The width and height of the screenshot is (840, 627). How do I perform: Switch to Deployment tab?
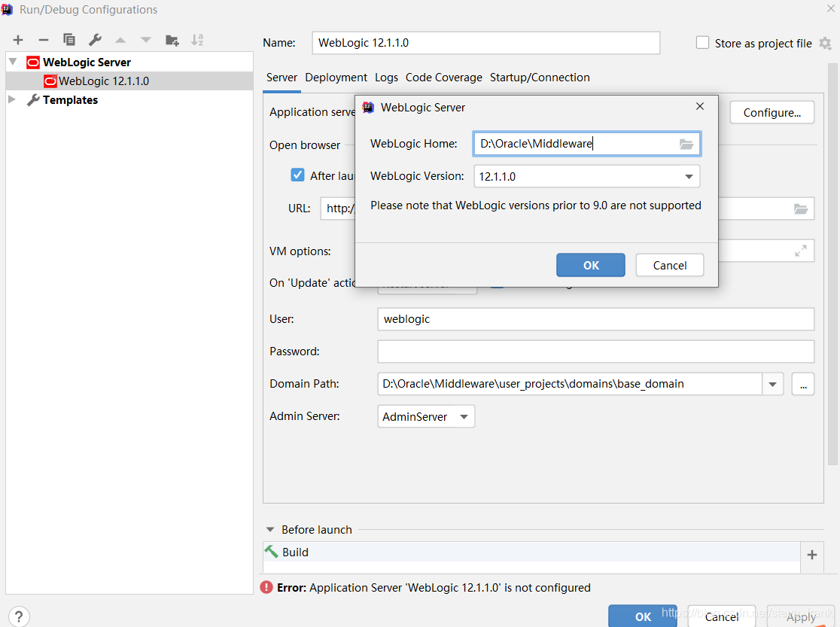coord(336,78)
